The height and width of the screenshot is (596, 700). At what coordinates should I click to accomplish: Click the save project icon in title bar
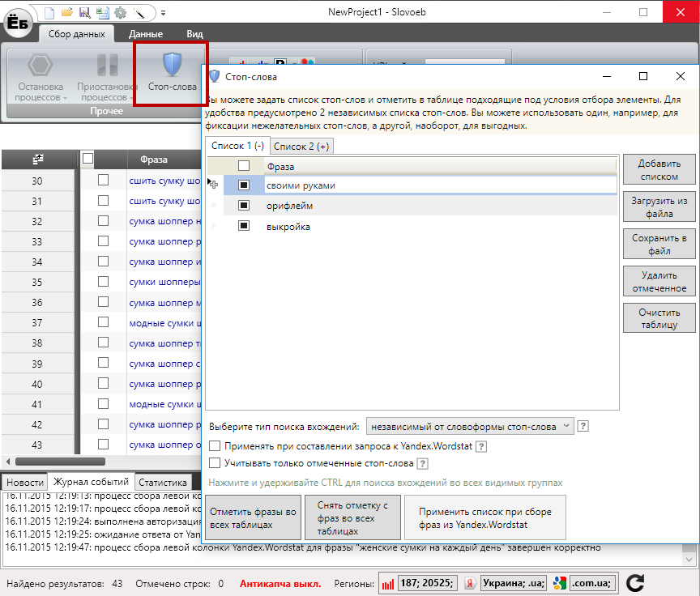click(84, 13)
